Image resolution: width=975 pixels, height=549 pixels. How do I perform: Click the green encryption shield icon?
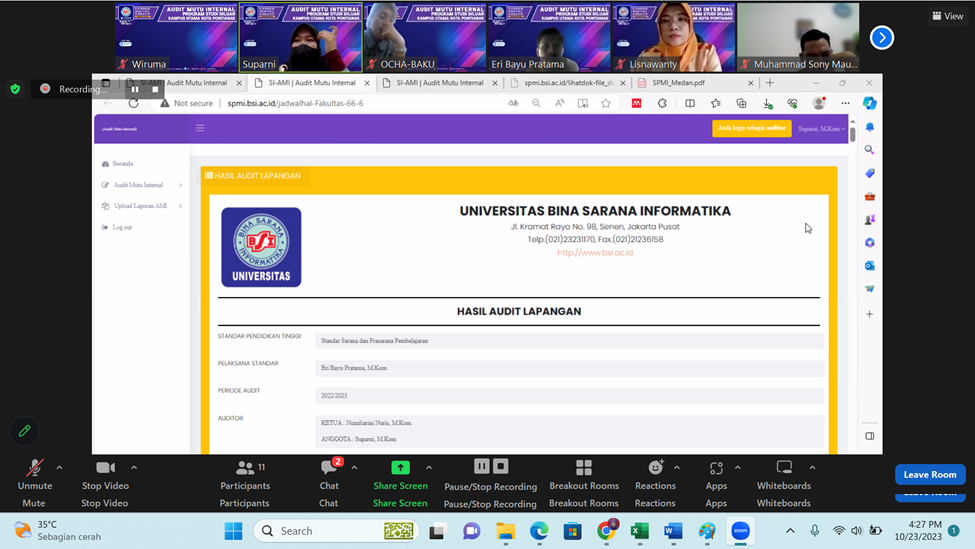pos(16,89)
